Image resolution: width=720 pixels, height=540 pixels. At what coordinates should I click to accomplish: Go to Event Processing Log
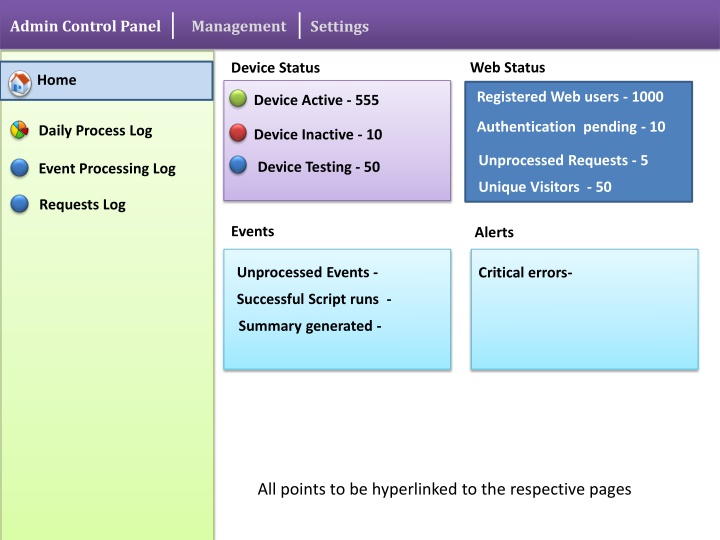[107, 168]
